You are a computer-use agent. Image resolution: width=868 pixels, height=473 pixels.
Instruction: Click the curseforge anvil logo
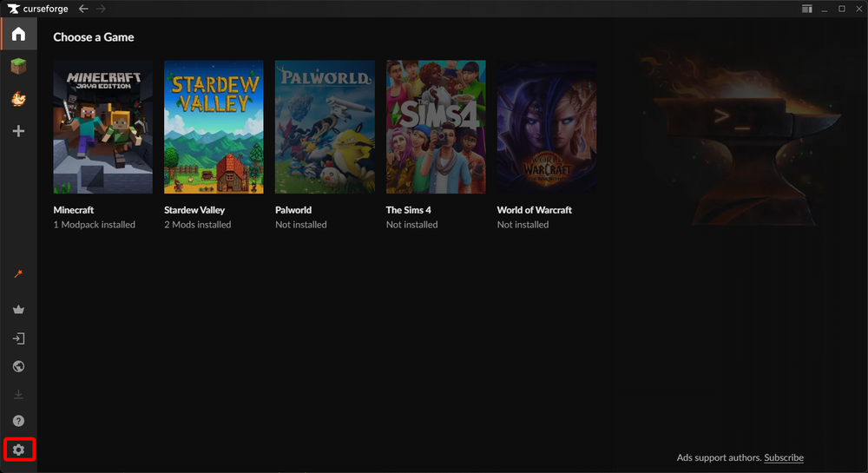point(12,9)
